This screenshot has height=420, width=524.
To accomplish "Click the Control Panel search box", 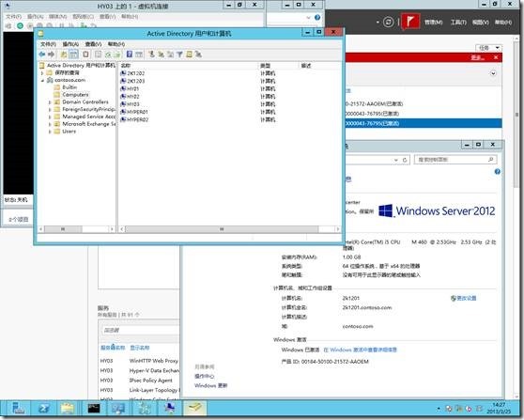I will (x=455, y=160).
